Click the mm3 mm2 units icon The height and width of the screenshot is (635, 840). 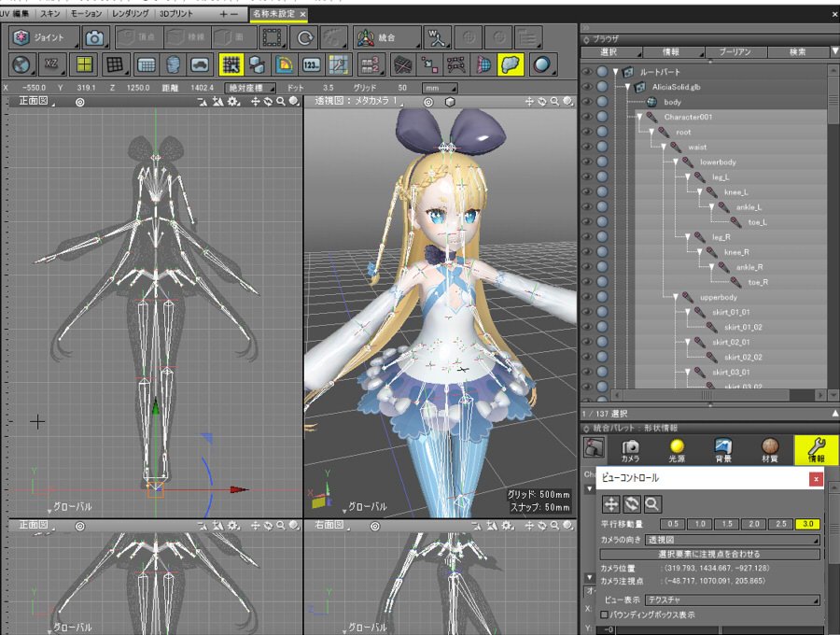coord(371,64)
